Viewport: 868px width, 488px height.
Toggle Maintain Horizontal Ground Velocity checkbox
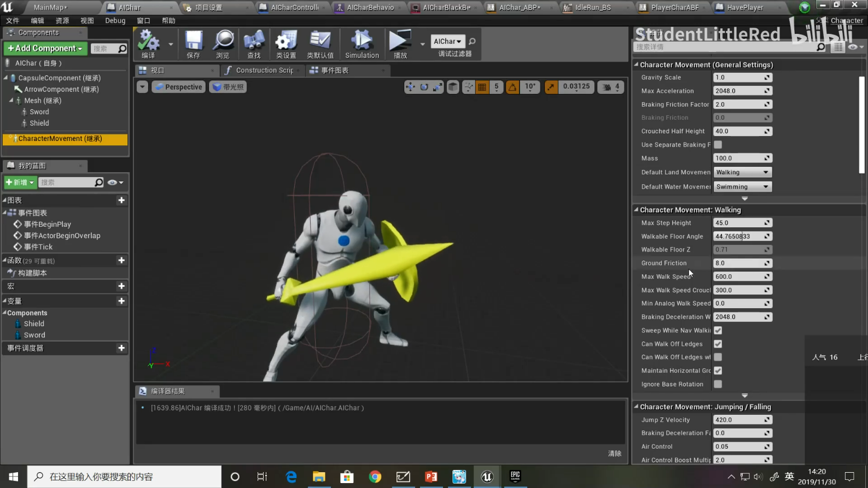click(x=718, y=371)
